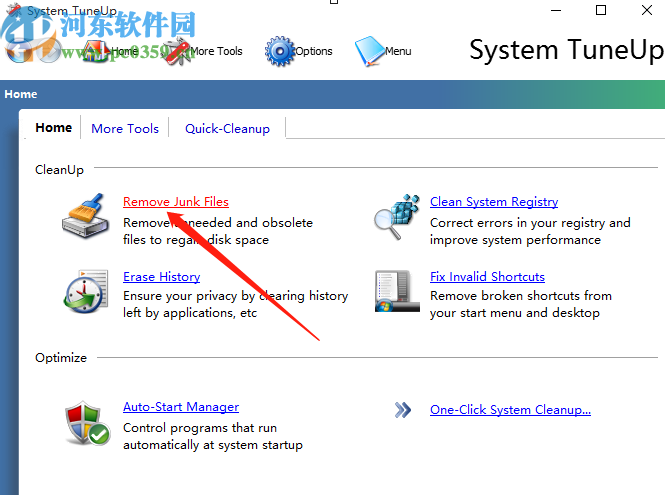Click the Home toolbar house icon
Image resolution: width=665 pixels, height=495 pixels.
tap(95, 51)
